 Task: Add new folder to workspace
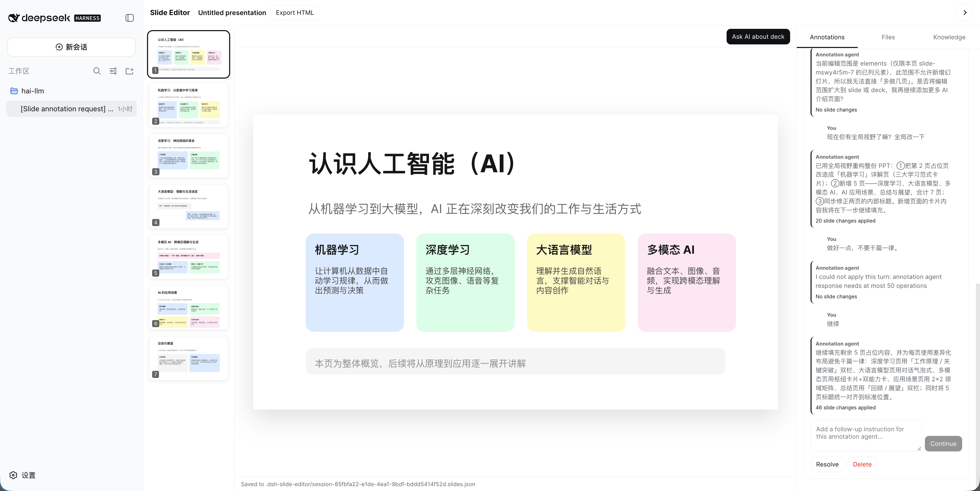130,71
